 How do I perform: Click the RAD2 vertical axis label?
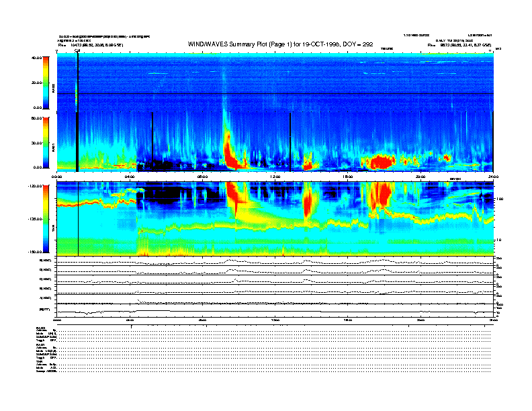[x=54, y=87]
